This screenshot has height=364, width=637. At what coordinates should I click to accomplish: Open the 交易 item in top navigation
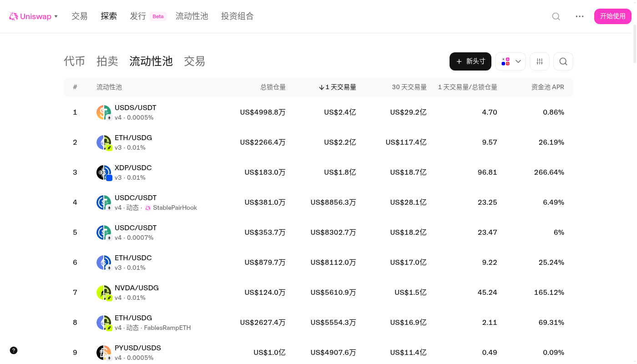pos(80,16)
